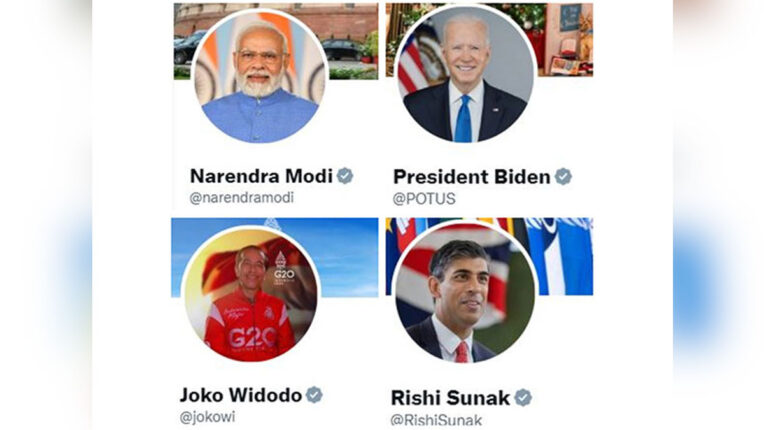Select the @narendramodi handle
Screen dimensions: 764x430
click(242, 198)
